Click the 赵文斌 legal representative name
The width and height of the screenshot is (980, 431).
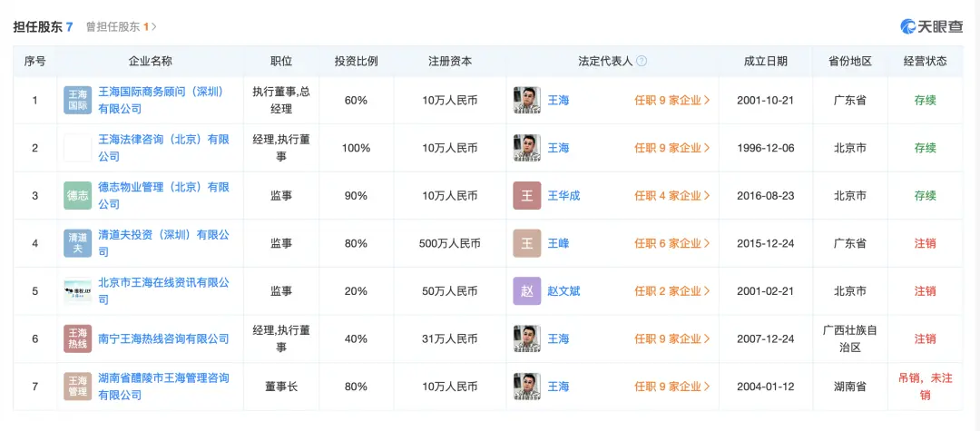point(565,291)
